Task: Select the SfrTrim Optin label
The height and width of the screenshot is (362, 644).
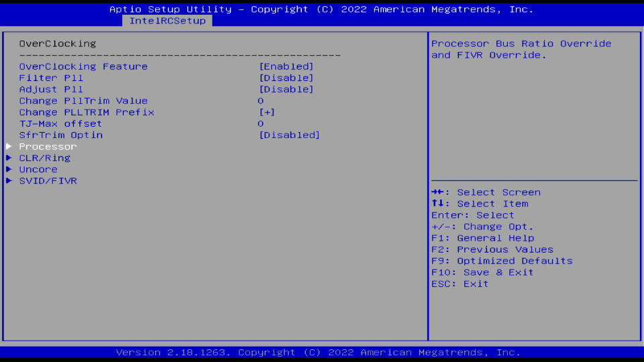Action: (x=61, y=135)
